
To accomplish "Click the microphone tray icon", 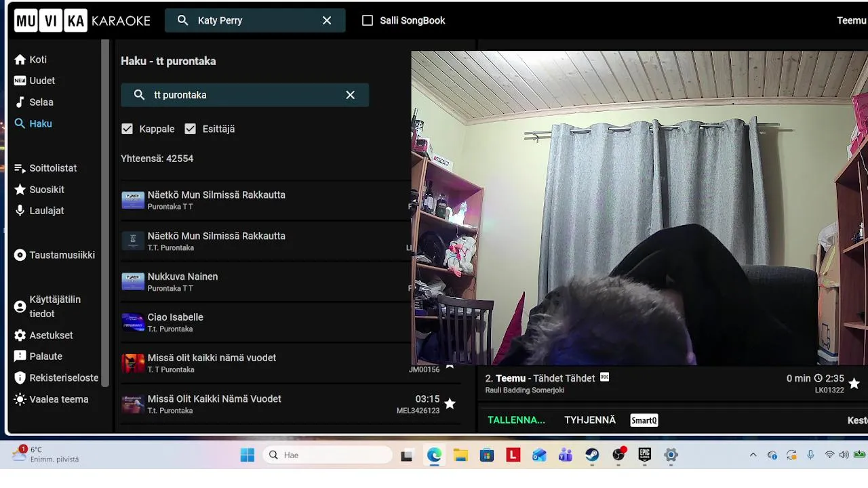I will pos(810,455).
